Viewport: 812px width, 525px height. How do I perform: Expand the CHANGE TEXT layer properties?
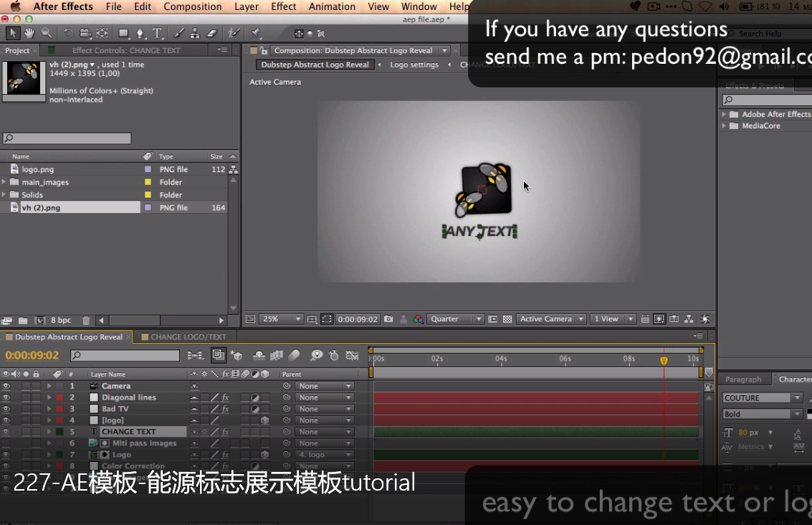[49, 432]
